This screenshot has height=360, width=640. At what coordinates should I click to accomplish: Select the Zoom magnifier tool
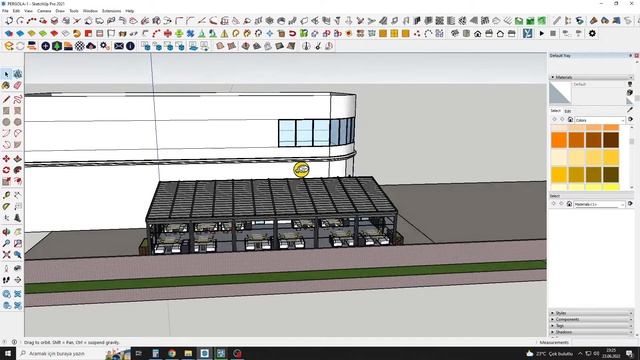pyautogui.click(x=6, y=243)
